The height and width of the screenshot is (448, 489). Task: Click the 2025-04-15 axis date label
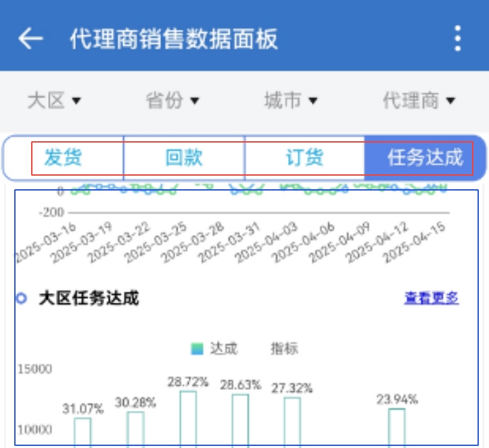tap(414, 243)
